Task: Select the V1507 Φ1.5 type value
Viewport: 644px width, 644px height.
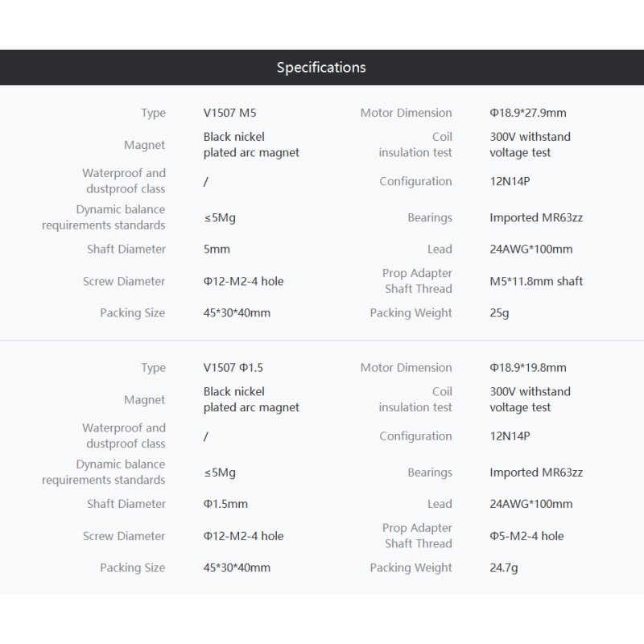Action: click(x=233, y=367)
